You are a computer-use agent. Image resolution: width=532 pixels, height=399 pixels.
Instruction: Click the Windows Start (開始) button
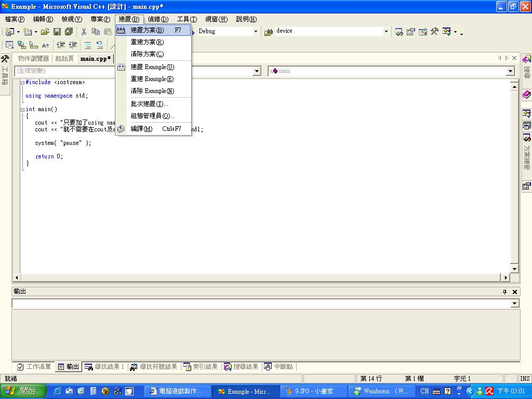[x=23, y=391]
